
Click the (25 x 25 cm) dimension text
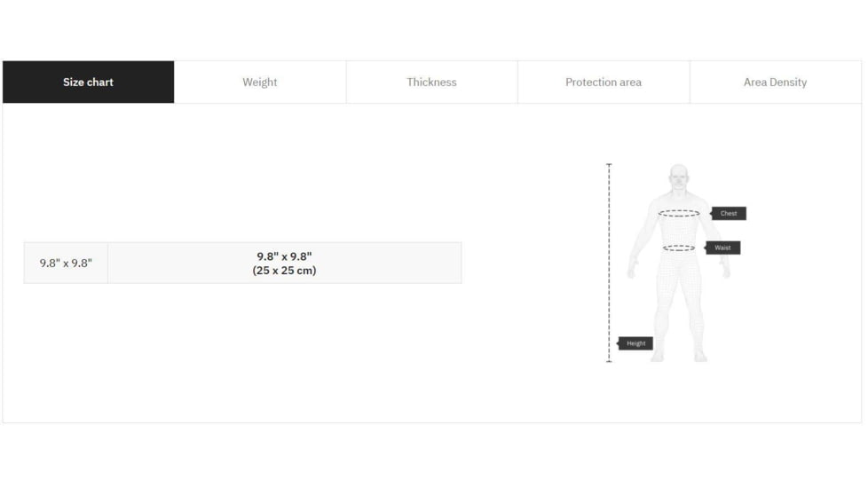tap(284, 271)
